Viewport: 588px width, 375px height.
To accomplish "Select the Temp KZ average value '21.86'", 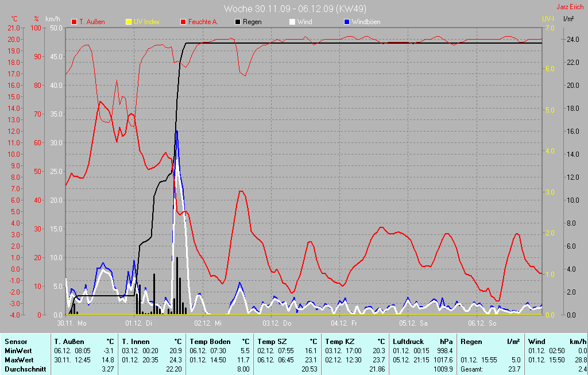I will 377,369.
